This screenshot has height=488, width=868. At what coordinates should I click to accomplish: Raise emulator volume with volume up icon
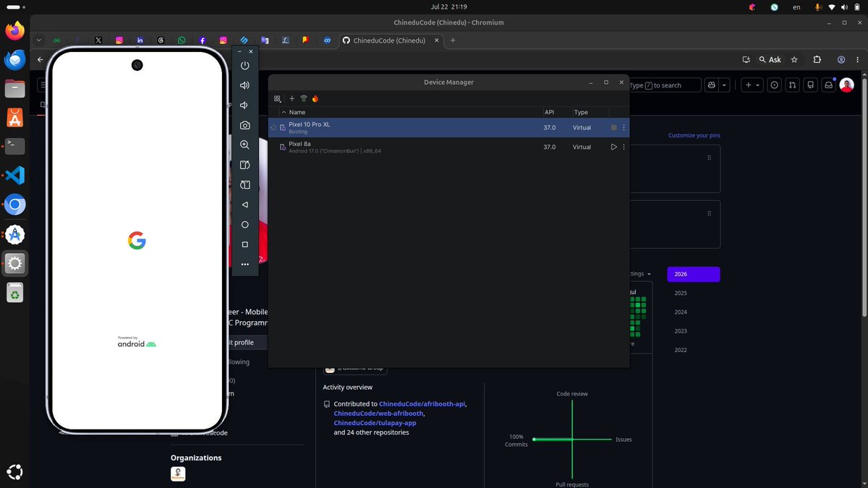[x=245, y=85]
